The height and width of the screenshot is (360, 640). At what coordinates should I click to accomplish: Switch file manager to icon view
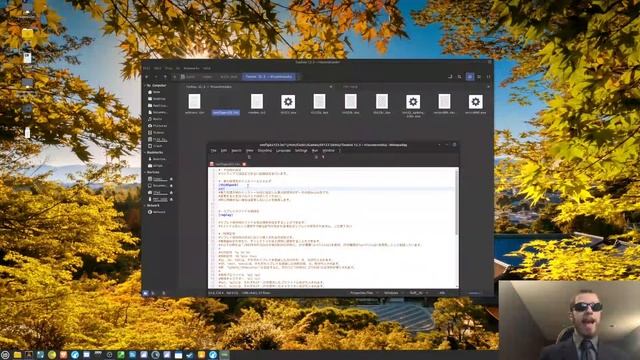(470, 76)
